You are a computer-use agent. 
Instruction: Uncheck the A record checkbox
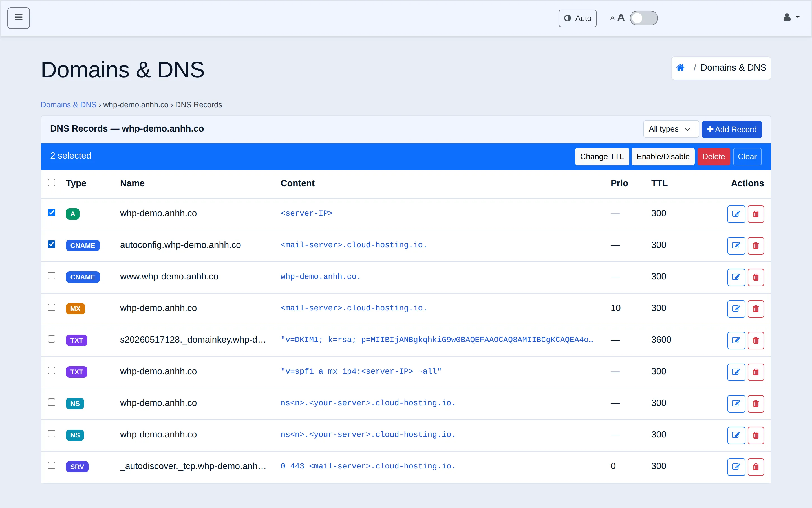(51, 212)
